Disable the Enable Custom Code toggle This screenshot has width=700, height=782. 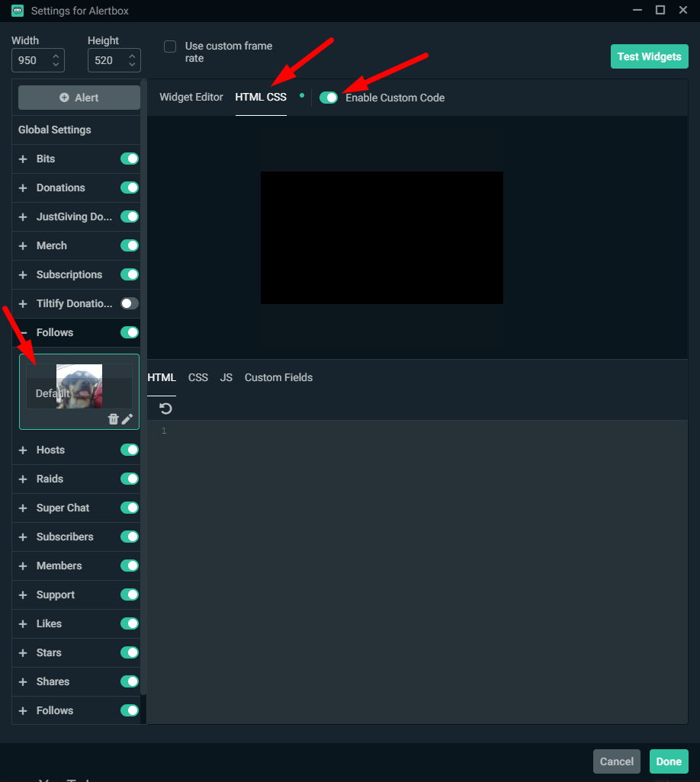(x=329, y=98)
